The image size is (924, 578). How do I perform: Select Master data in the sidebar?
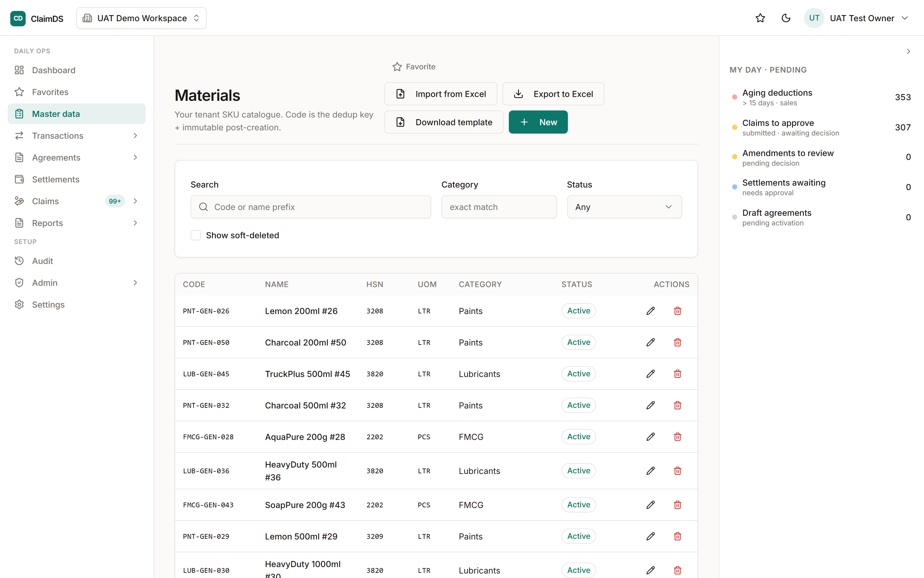(x=77, y=114)
